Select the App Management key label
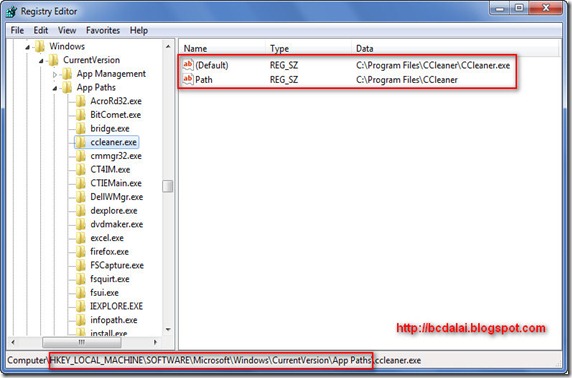Screen dimensions: 572x378 coord(111,74)
